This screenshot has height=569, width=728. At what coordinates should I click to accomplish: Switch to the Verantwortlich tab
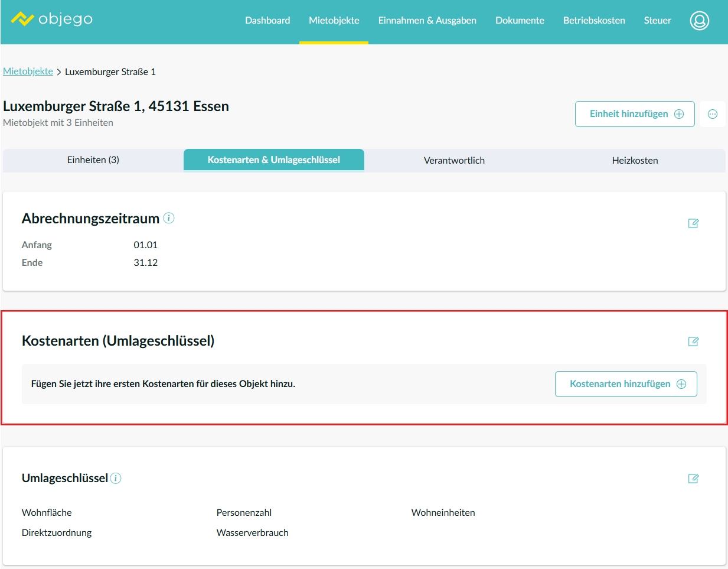coord(454,161)
